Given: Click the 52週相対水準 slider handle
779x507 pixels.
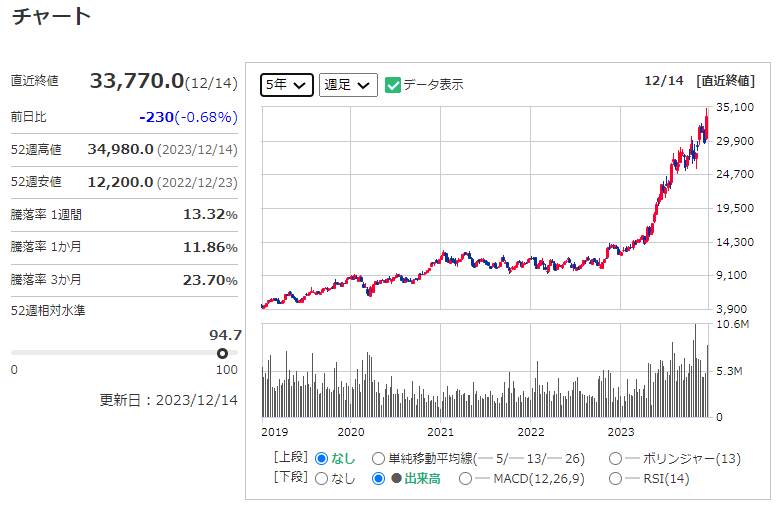Looking at the screenshot, I should [222, 353].
